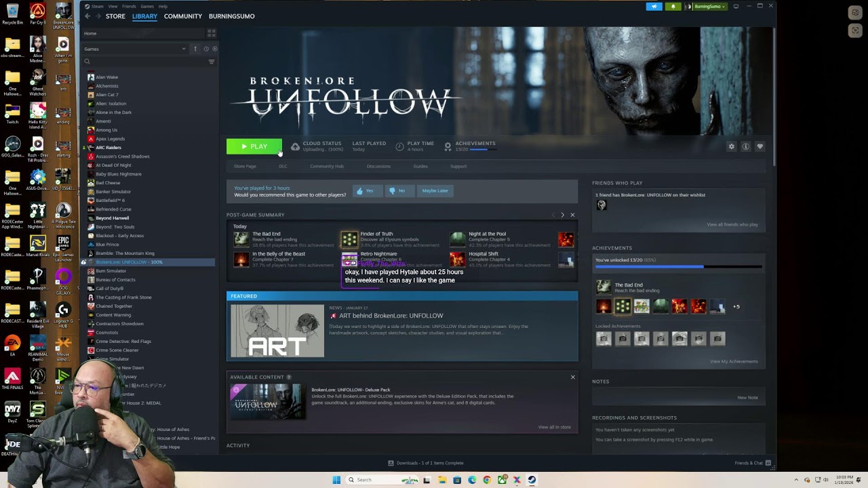Open the View menu
This screenshot has height=488, width=868.
113,6
